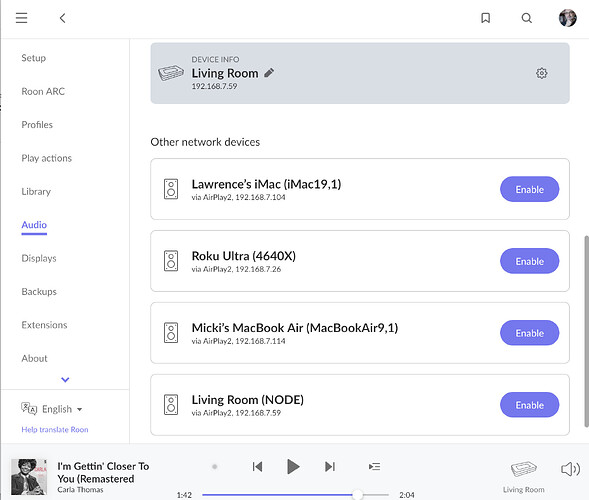Click the Carla Thomas album art thumbnail

click(x=29, y=477)
